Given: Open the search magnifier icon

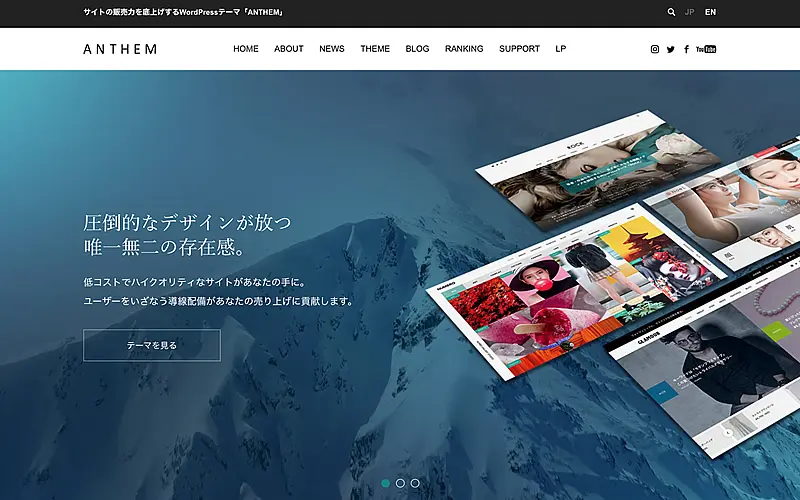Looking at the screenshot, I should tap(671, 12).
